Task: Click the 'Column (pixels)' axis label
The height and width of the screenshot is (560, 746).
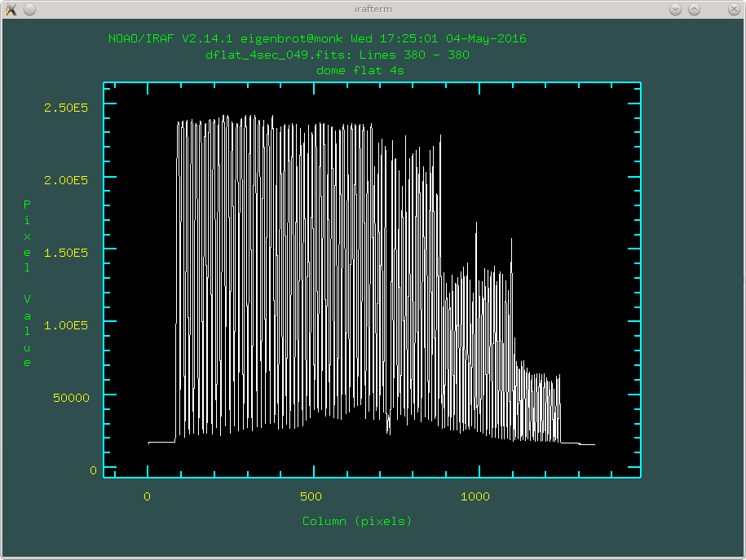Action: click(x=357, y=521)
